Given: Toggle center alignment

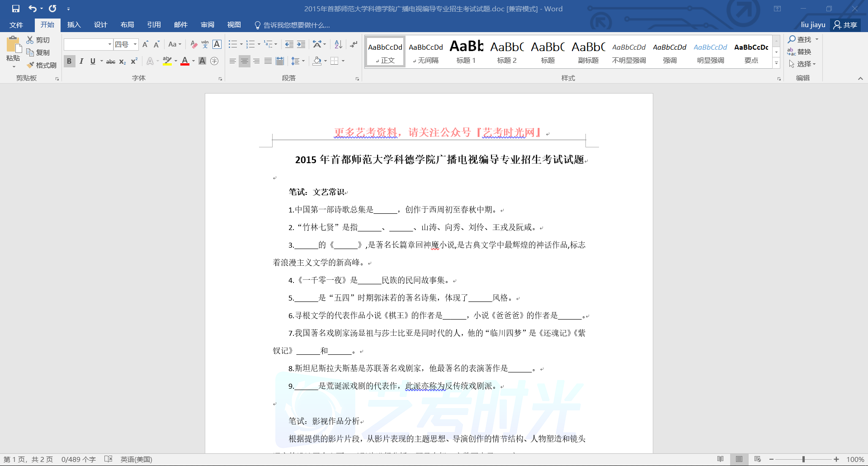Looking at the screenshot, I should [245, 61].
